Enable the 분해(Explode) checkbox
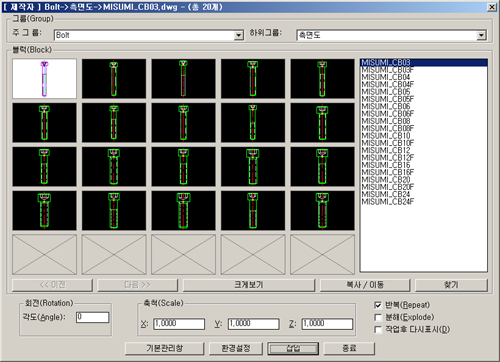Viewport: 500px width, 362px height. pyautogui.click(x=378, y=317)
